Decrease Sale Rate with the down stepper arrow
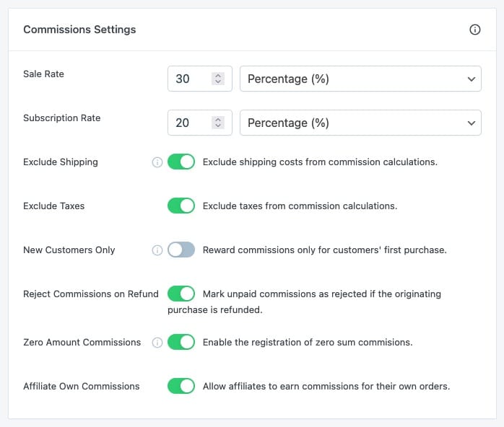This screenshot has height=427, width=504. click(x=218, y=82)
